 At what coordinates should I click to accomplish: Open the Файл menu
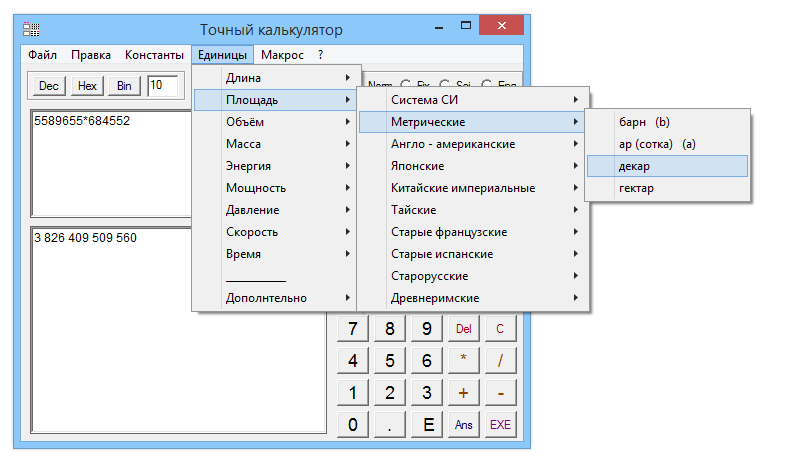tap(43, 55)
